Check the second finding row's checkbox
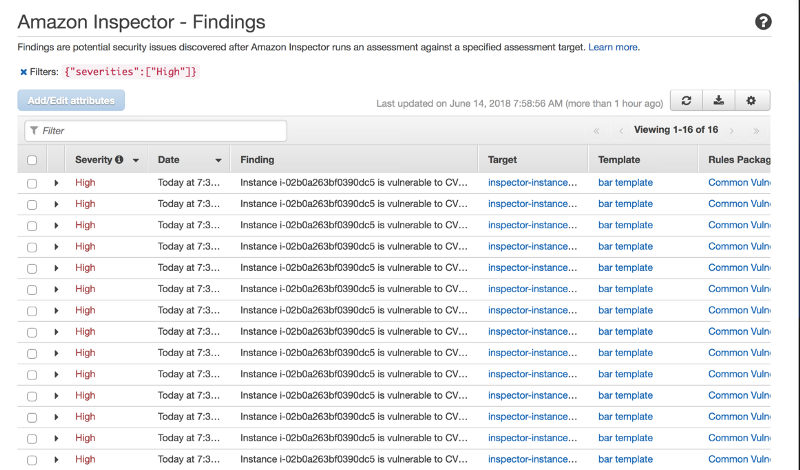 [x=32, y=205]
